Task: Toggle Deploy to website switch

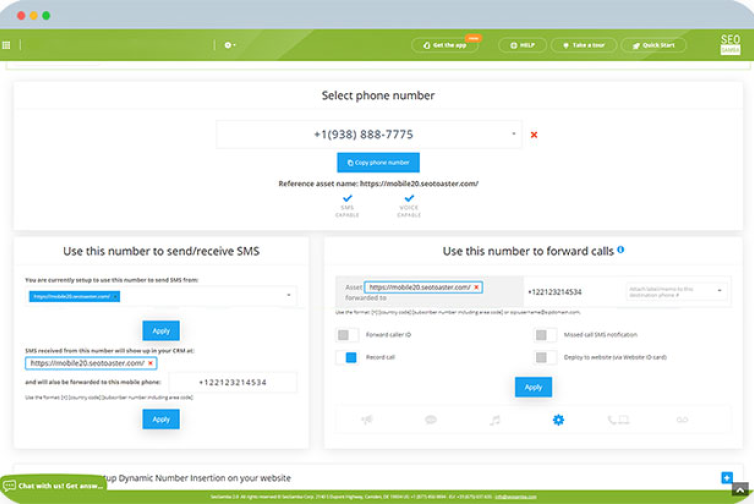Action: tap(545, 357)
